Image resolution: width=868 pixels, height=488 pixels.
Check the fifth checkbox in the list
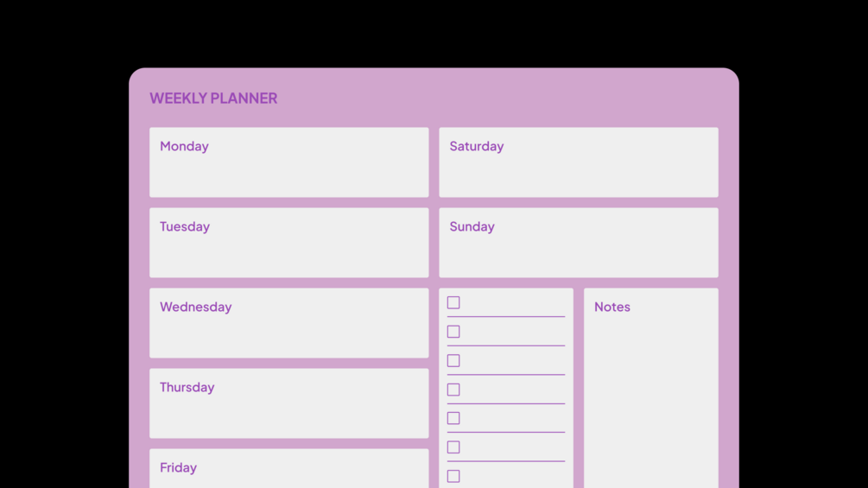453,418
